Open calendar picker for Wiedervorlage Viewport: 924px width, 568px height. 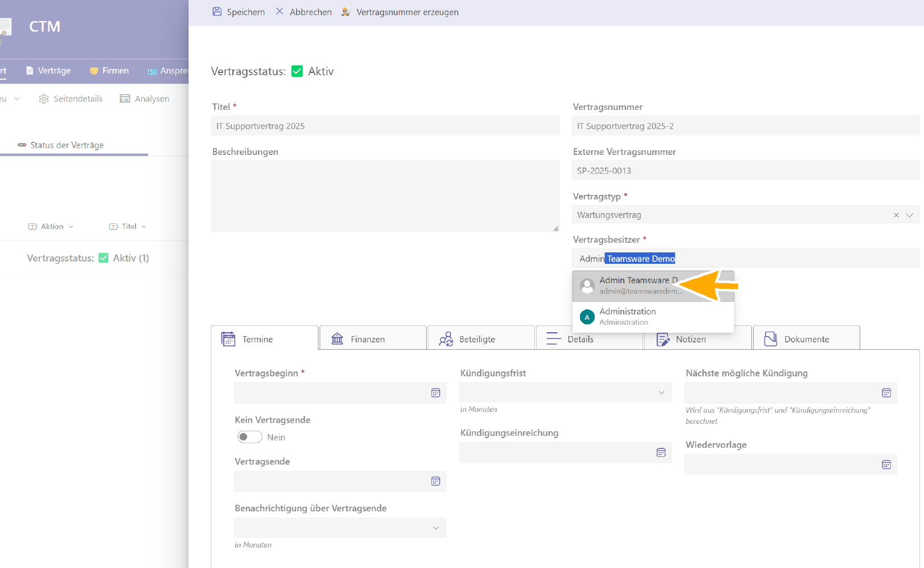[x=886, y=465]
